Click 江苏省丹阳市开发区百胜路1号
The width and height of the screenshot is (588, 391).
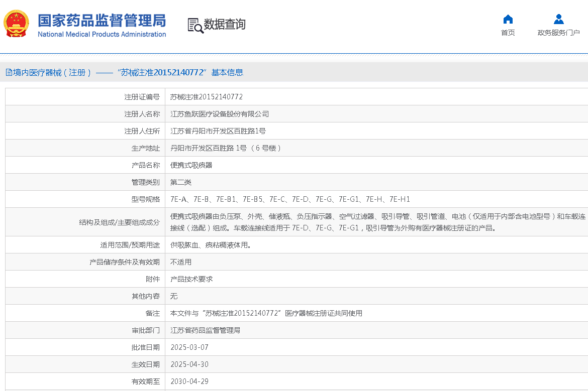pyautogui.click(x=218, y=131)
